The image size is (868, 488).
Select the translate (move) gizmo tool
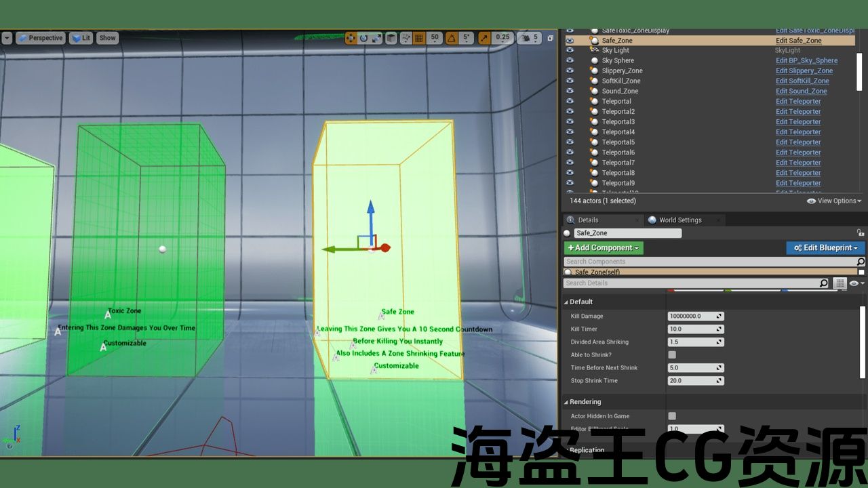coord(351,38)
